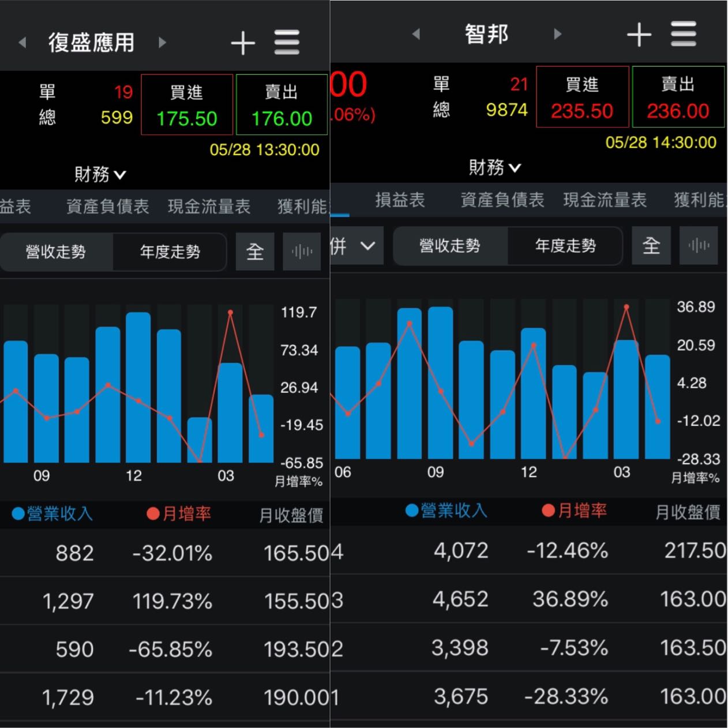This screenshot has width=728, height=728.
Task: Open the 併 dropdown in 智邦 panel
Action: (x=354, y=246)
